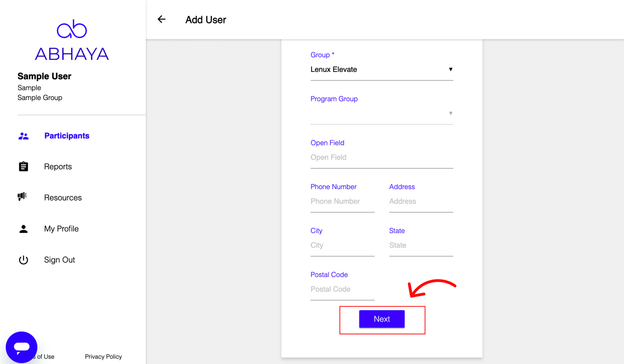Click the Program Group label
Image resolution: width=624 pixels, height=364 pixels.
click(334, 99)
